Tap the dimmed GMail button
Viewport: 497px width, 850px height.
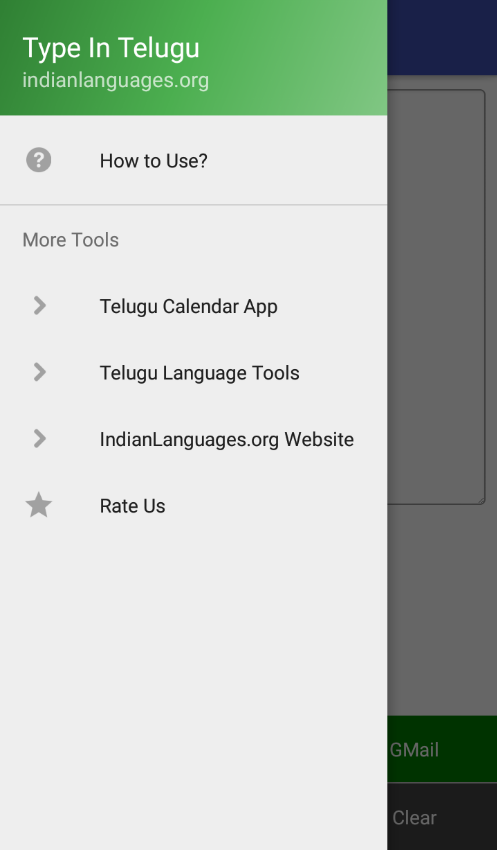point(442,749)
